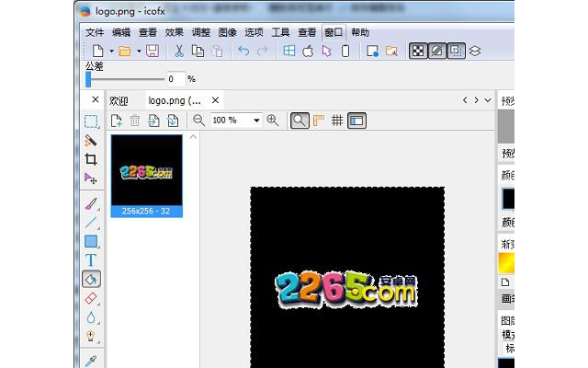Open the 100 % zoom dropdown
The height and width of the screenshot is (368, 588).
coord(256,121)
